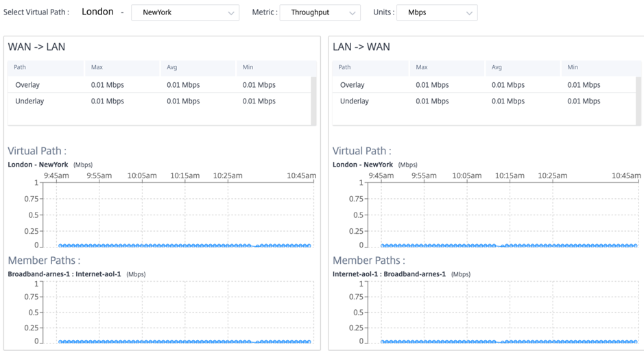The width and height of the screenshot is (644, 351).
Task: Click Overlay Max value in LAN -> WAN table
Action: [432, 85]
